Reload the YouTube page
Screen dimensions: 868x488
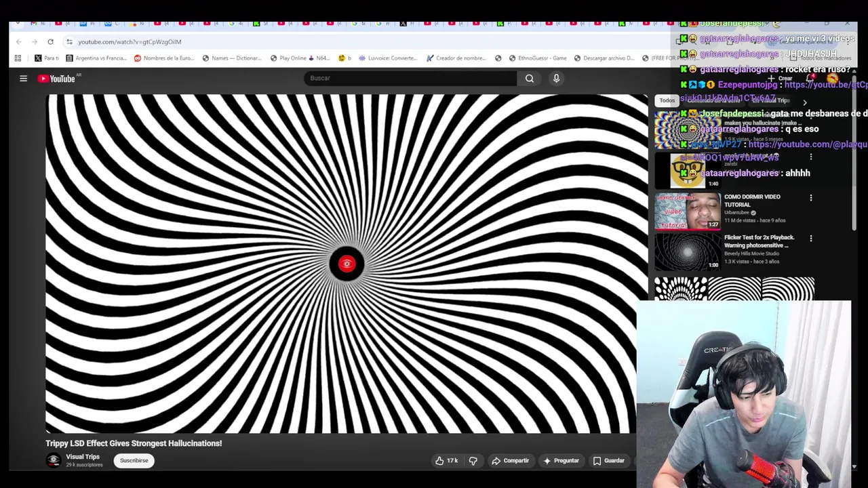(50, 41)
